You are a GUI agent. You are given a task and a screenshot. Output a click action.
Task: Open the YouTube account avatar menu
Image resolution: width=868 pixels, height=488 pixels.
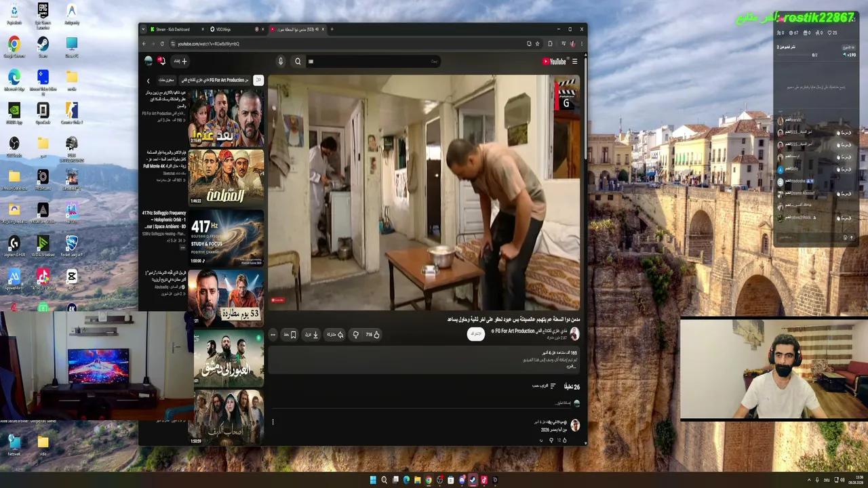pyautogui.click(x=149, y=61)
